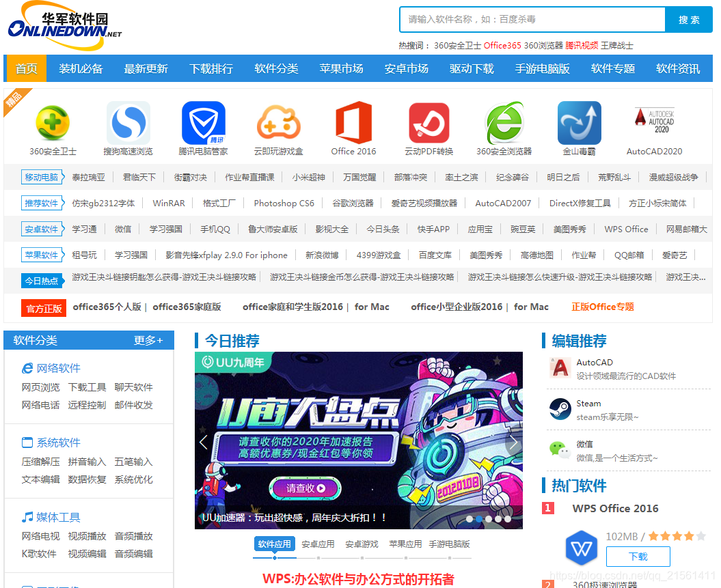Screen dimensions: 721x588
Task: Open hot search term Office365
Action: pos(502,46)
